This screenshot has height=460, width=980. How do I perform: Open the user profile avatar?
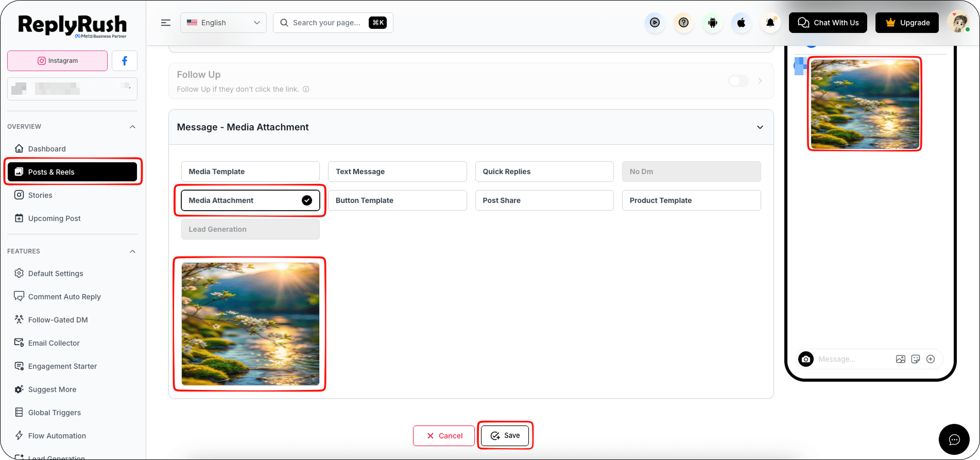tap(958, 23)
